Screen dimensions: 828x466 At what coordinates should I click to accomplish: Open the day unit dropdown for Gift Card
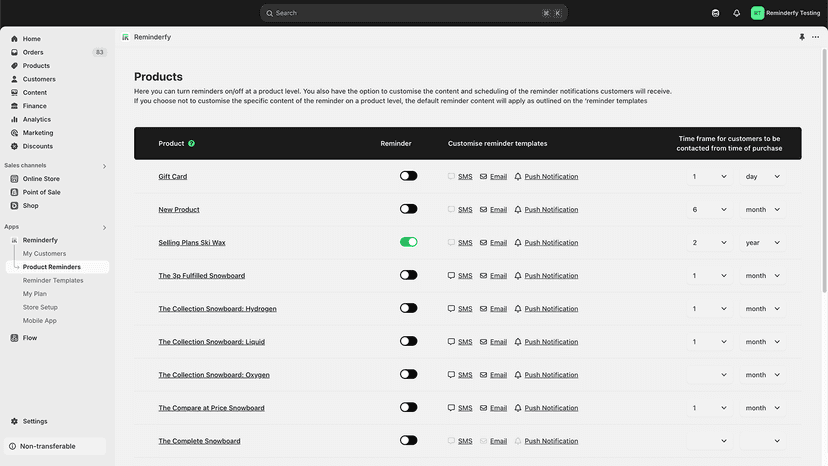tap(763, 176)
